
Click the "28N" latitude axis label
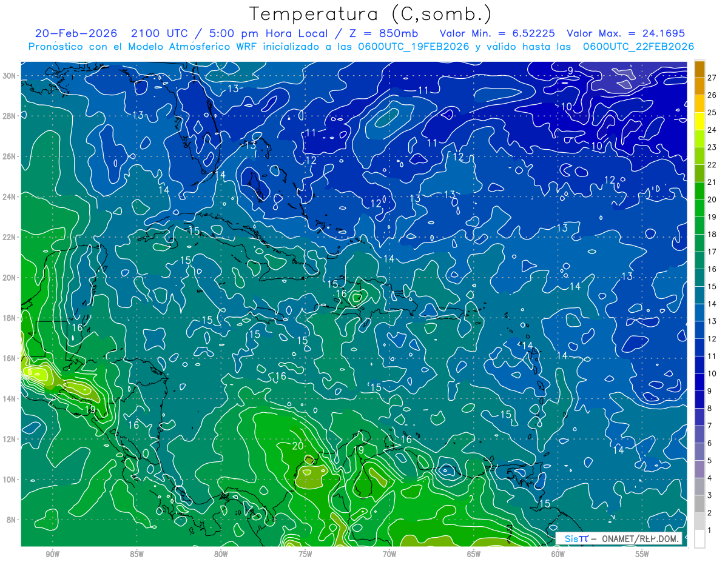(10, 116)
